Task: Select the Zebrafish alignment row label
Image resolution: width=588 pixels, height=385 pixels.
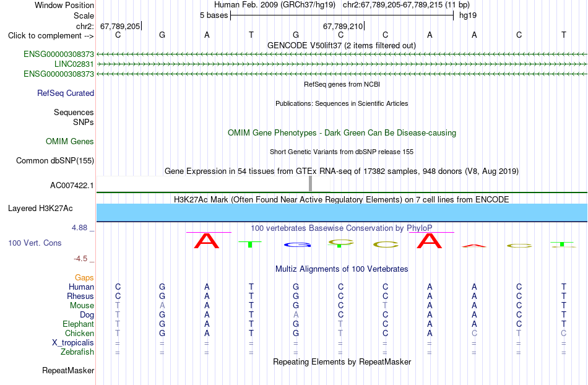Action: click(x=77, y=352)
